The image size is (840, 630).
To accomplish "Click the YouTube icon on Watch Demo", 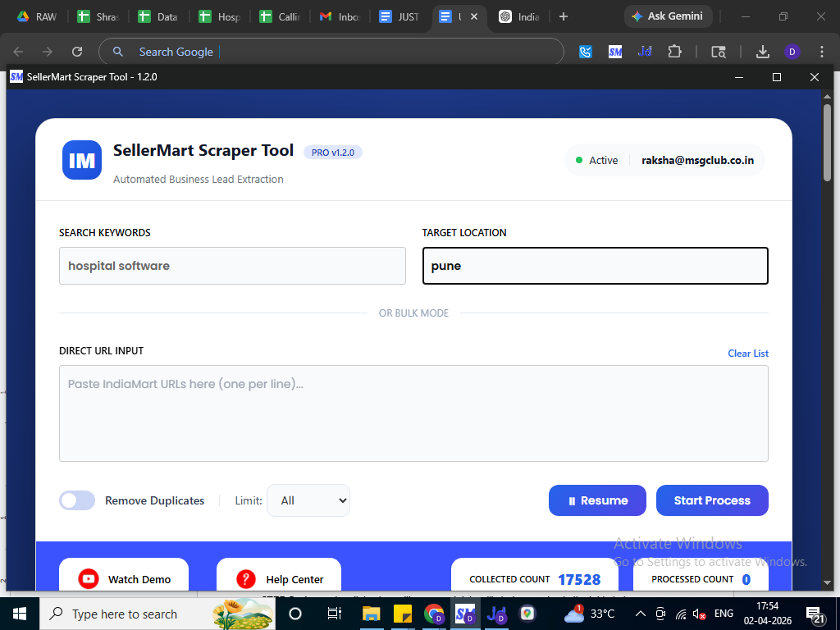I will pyautogui.click(x=89, y=579).
